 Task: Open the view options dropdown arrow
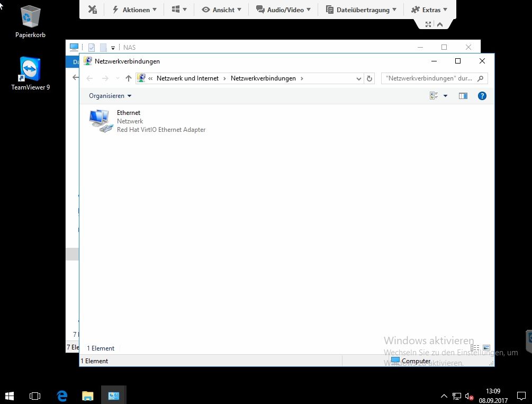tap(446, 96)
